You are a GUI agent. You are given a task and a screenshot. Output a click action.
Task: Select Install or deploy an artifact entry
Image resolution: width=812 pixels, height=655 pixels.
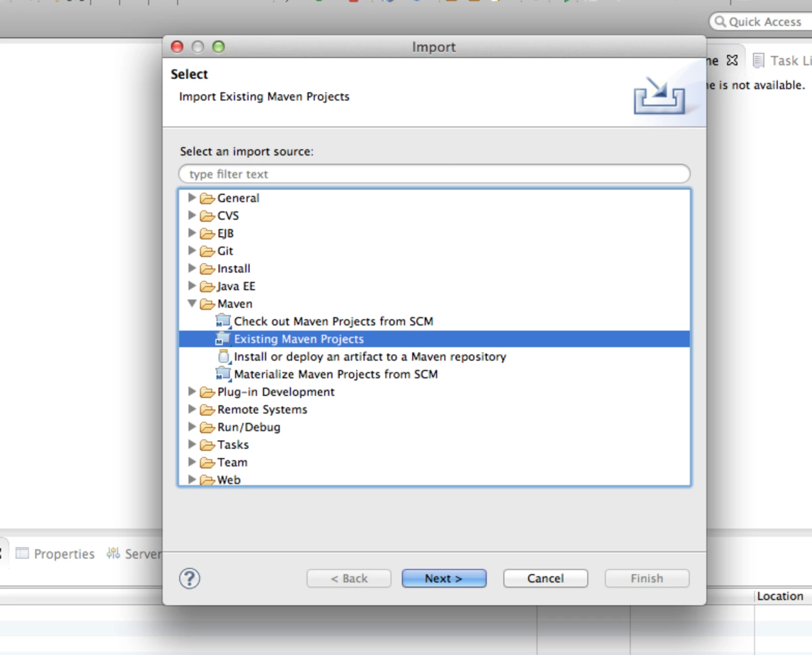tap(370, 357)
